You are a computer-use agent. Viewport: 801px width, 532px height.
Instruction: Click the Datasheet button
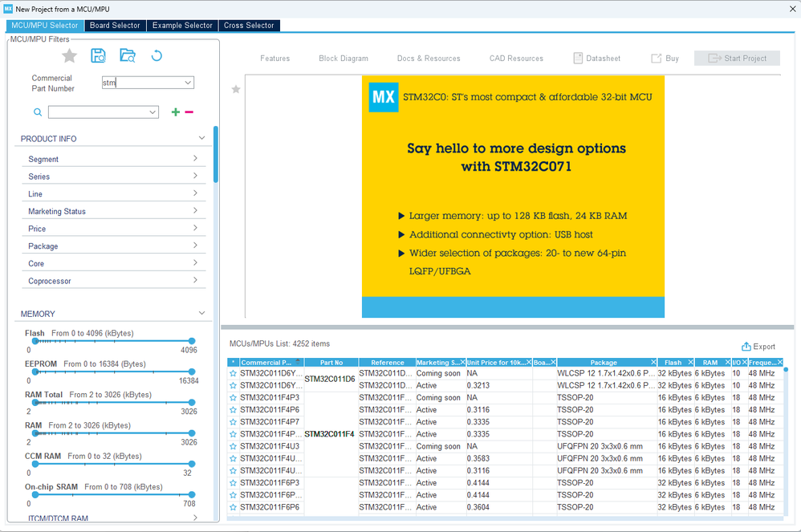point(597,59)
